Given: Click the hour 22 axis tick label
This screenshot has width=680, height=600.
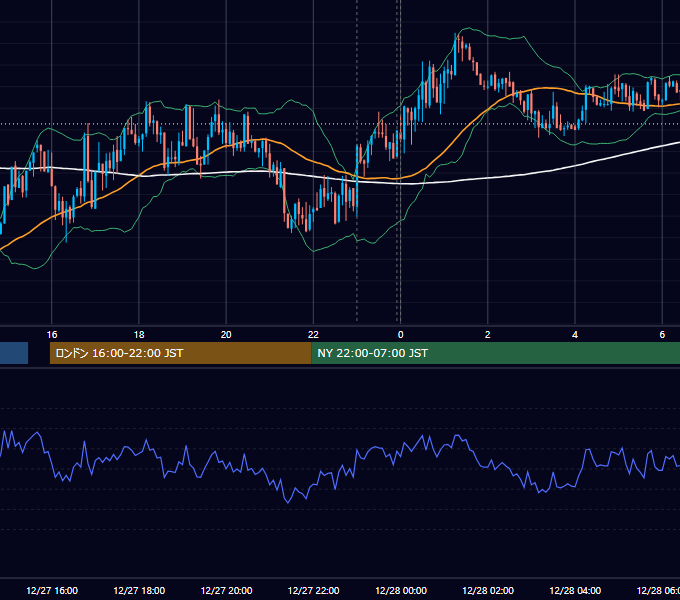Looking at the screenshot, I should click(313, 334).
